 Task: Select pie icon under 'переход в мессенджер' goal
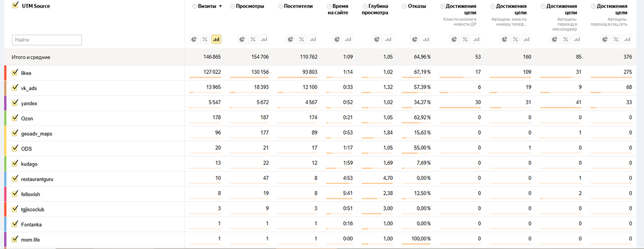tap(555, 39)
